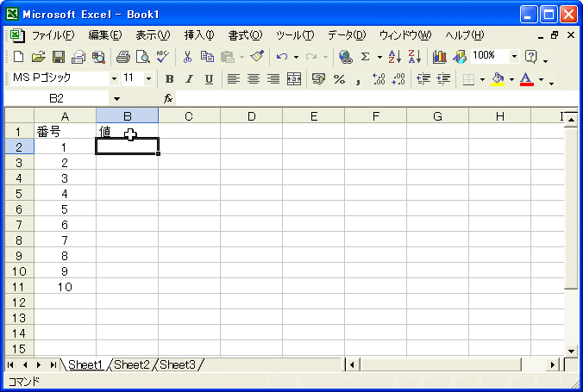Open the 表示(V) menu
This screenshot has width=583, height=392.
pyautogui.click(x=153, y=35)
